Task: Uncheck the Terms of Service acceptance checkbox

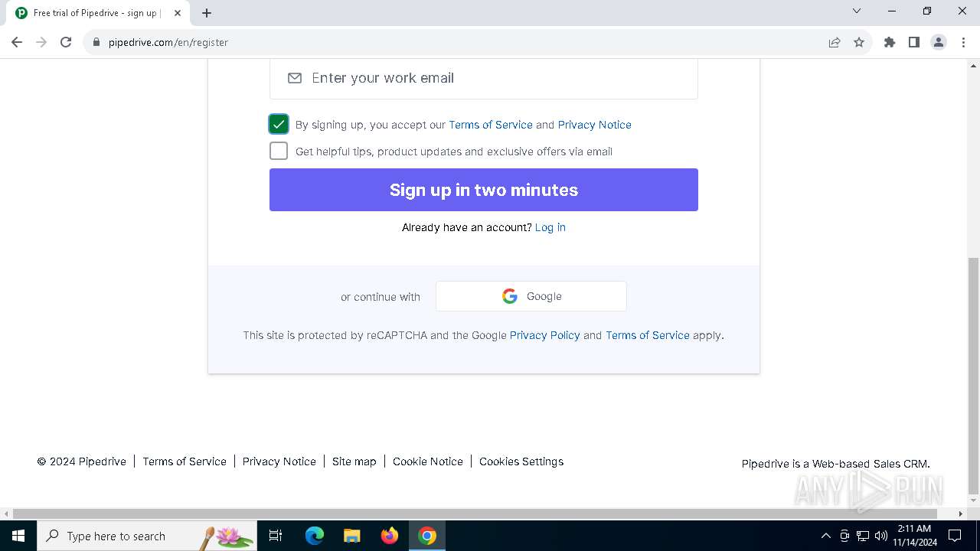Action: (x=279, y=124)
